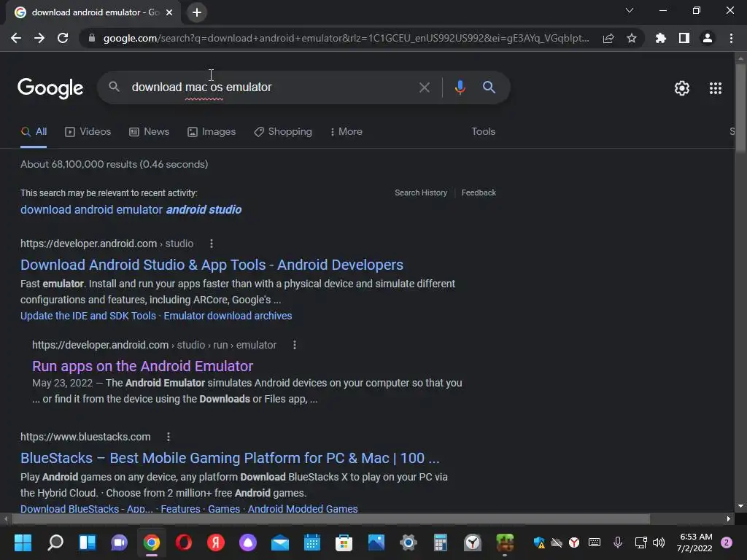747x560 pixels.
Task: Toggle Chrome side panel
Action: [x=684, y=38]
